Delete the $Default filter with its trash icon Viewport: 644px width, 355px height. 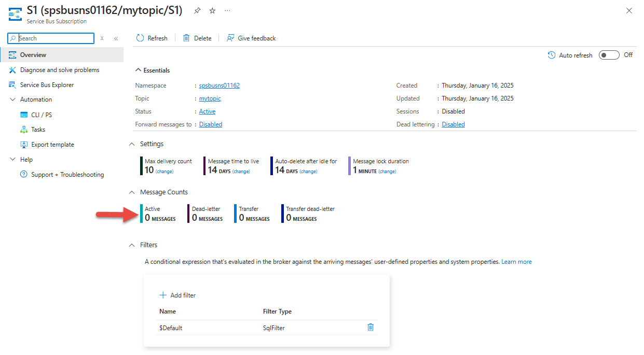tap(371, 327)
